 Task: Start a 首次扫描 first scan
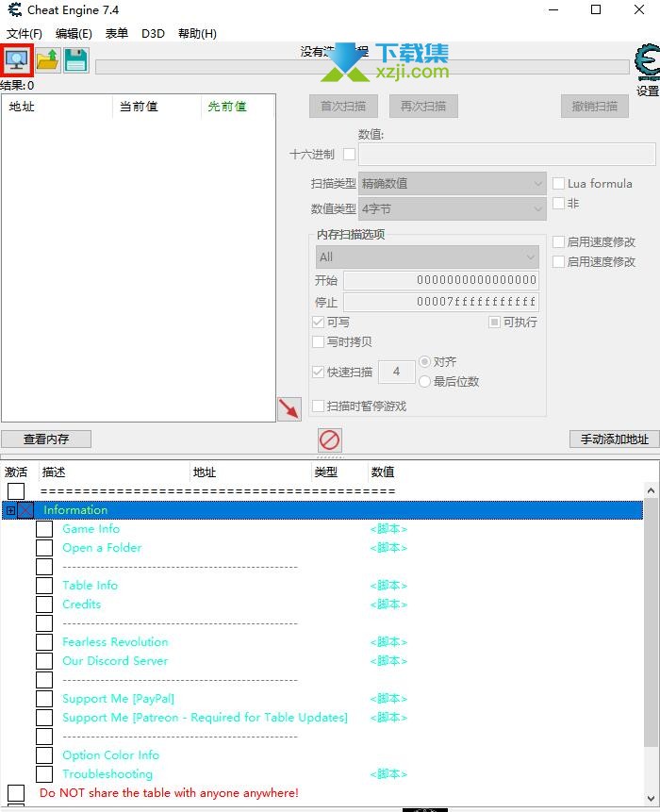click(x=343, y=107)
